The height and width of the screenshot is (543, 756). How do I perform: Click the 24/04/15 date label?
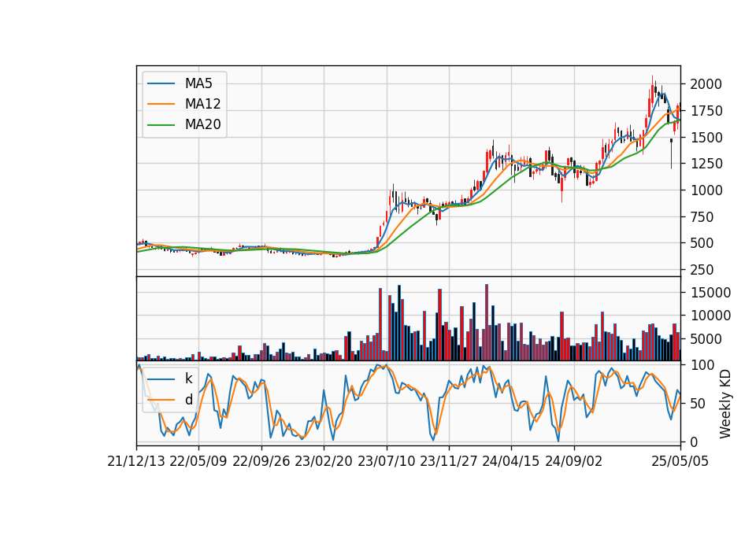[511, 461]
